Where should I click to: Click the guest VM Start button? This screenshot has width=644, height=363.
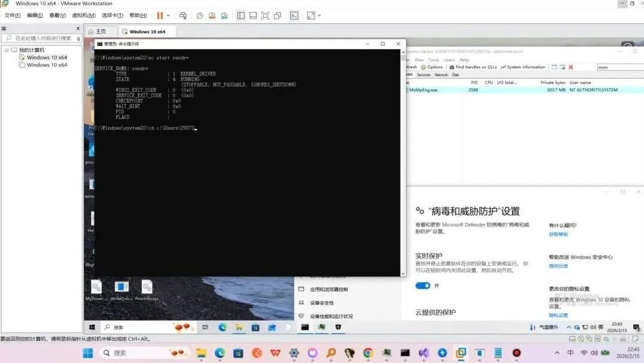[x=92, y=327]
